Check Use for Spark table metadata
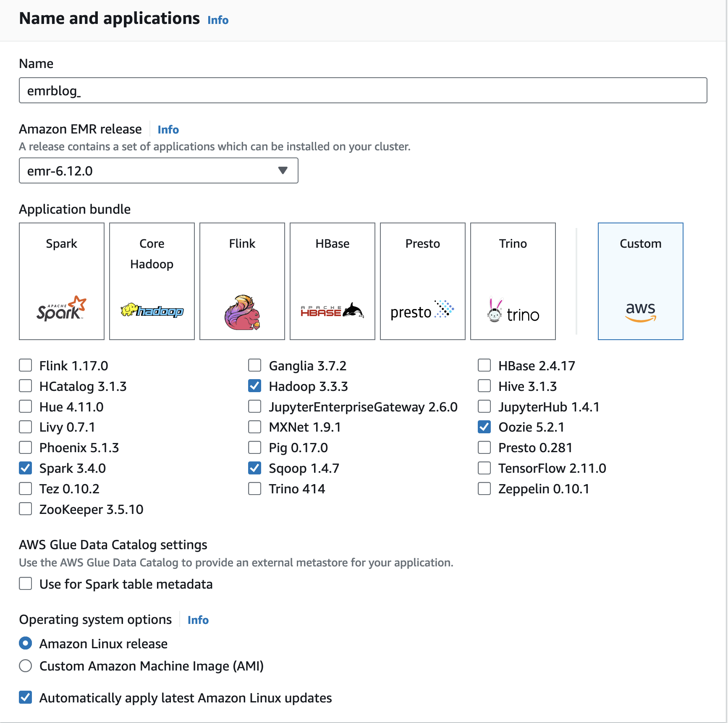 point(26,584)
